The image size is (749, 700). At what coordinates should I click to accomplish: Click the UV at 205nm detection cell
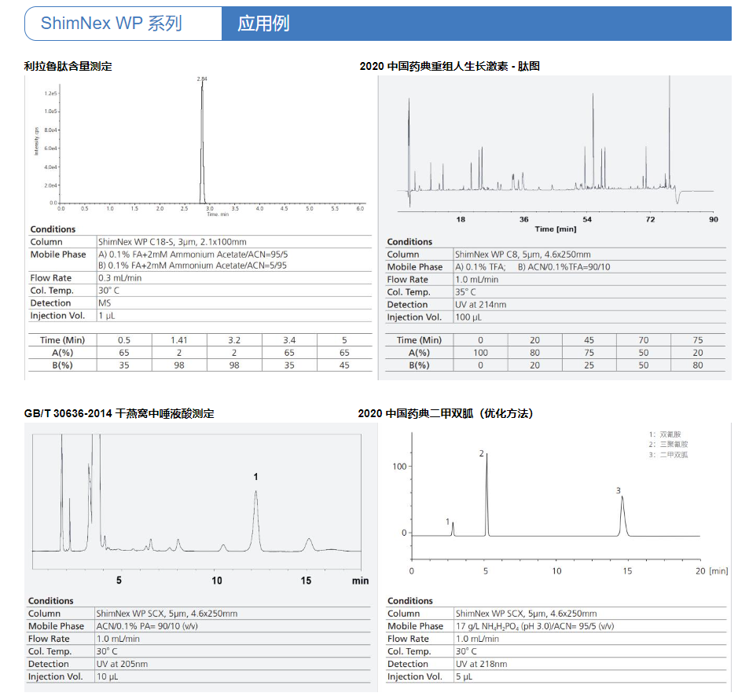tap(122, 664)
